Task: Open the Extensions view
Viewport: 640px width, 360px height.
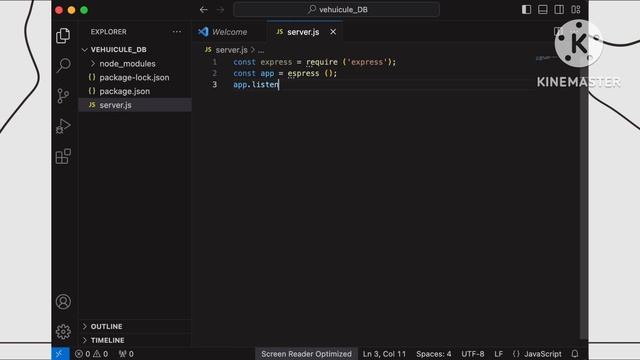Action: coord(63,156)
